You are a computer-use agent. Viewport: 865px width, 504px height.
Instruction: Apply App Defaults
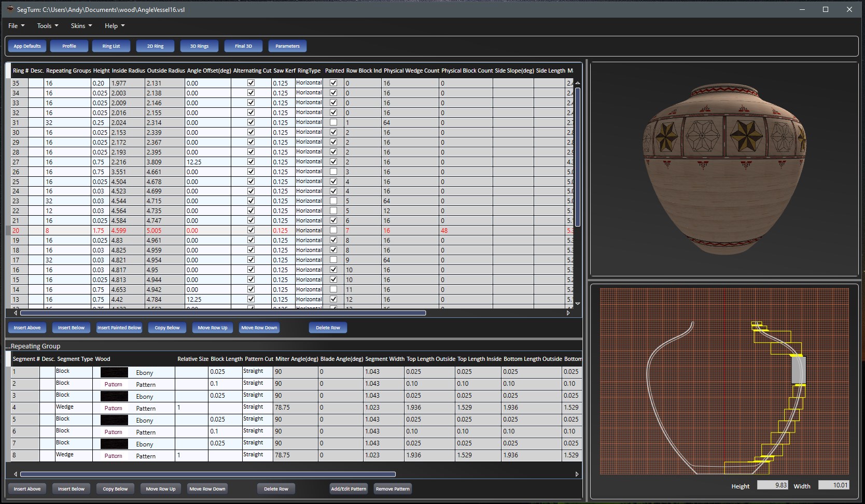click(x=27, y=46)
